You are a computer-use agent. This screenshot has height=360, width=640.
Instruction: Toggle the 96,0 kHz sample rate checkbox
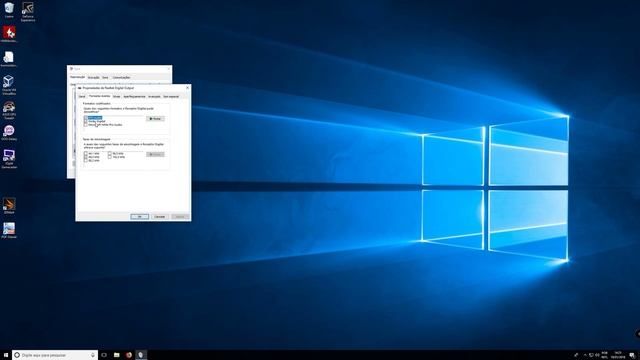[x=109, y=153]
